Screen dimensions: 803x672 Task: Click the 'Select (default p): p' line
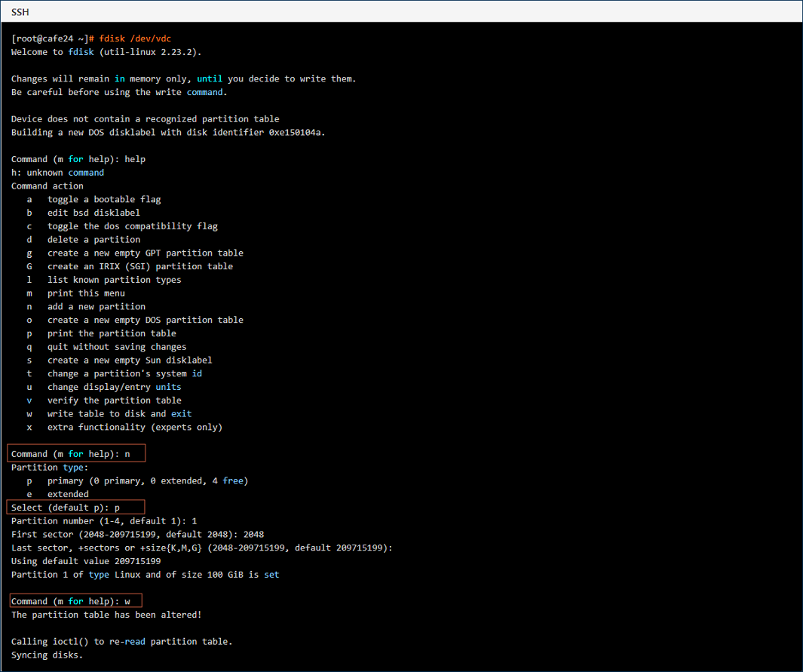pyautogui.click(x=66, y=507)
